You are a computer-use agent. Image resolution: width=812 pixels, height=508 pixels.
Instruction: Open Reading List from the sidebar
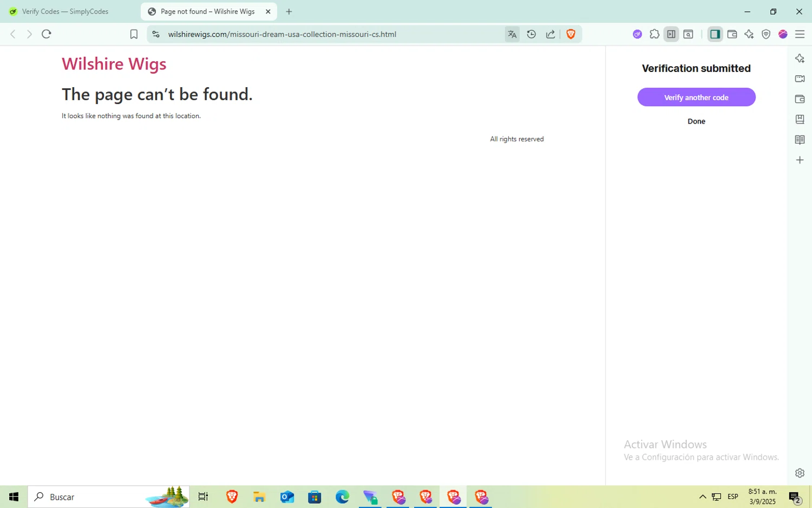[x=800, y=140]
